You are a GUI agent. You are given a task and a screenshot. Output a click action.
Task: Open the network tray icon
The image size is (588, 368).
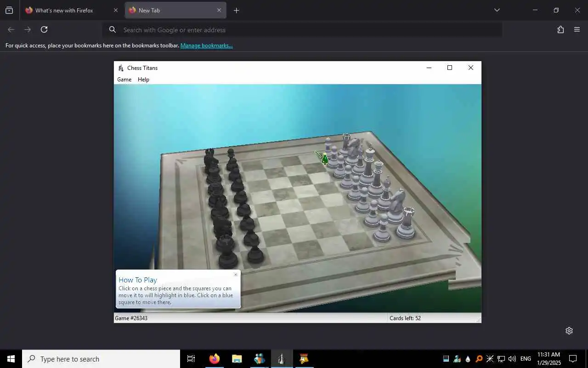[x=501, y=359]
